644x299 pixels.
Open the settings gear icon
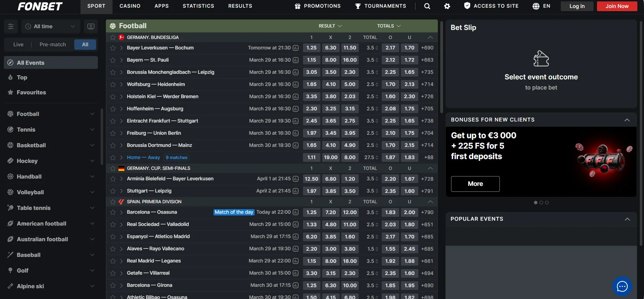[447, 6]
